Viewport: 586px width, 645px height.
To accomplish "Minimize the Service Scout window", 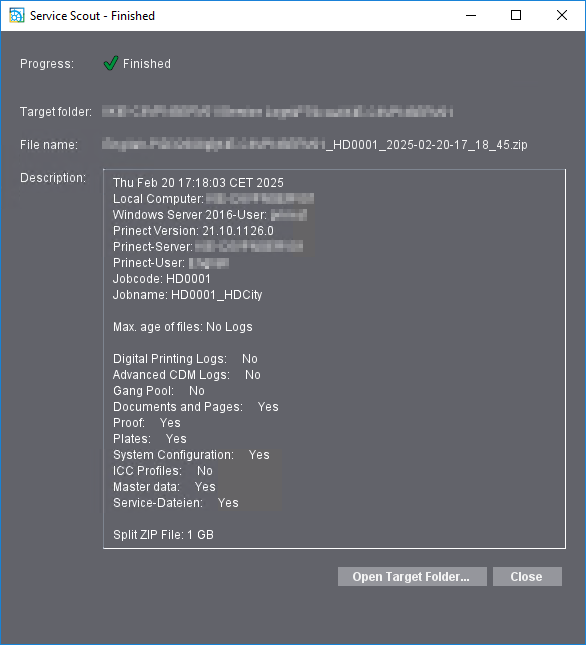I will [471, 16].
